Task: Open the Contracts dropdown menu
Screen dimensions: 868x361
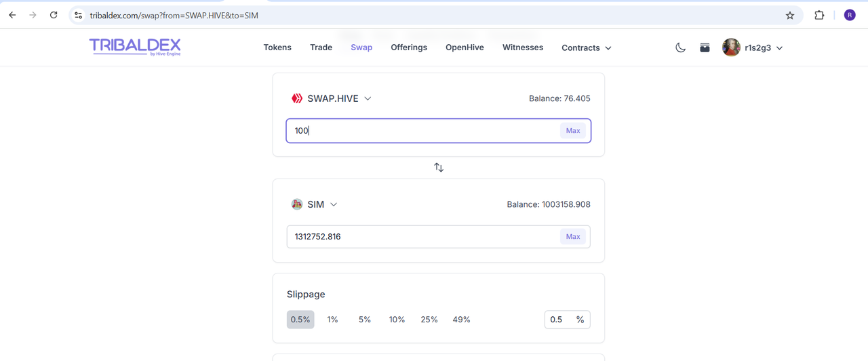Action: point(587,47)
